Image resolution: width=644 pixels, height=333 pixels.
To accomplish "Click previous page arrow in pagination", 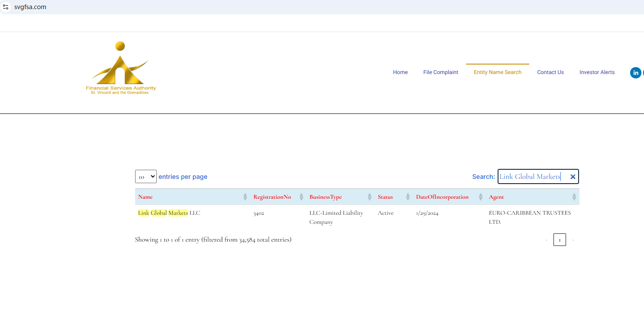I will coord(546,240).
